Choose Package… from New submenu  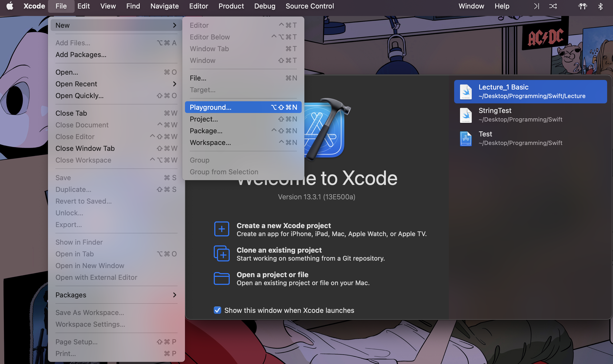tap(243, 131)
